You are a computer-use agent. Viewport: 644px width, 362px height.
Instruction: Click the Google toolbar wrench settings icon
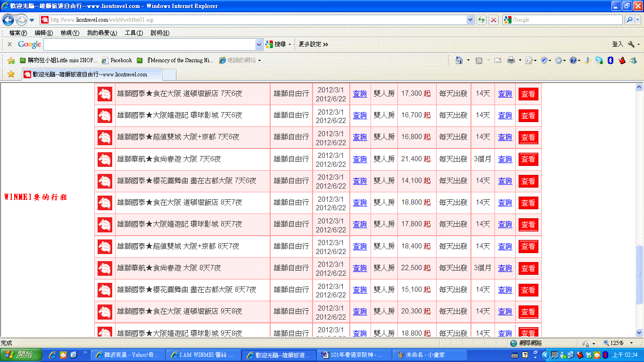click(x=631, y=44)
